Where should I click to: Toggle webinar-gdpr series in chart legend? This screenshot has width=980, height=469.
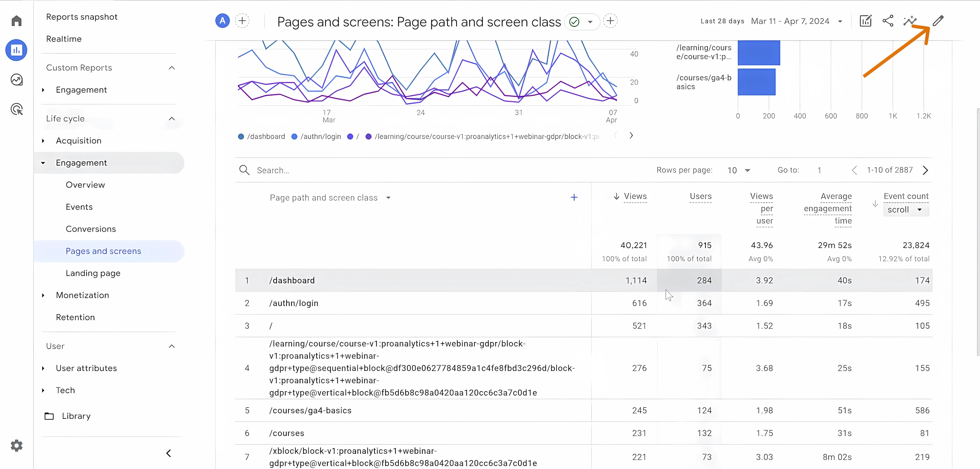click(x=482, y=137)
